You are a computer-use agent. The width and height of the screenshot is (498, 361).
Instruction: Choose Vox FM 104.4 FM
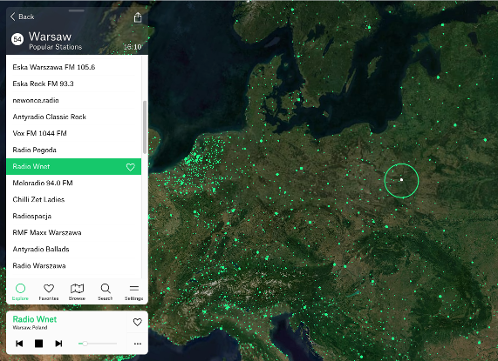(x=74, y=133)
